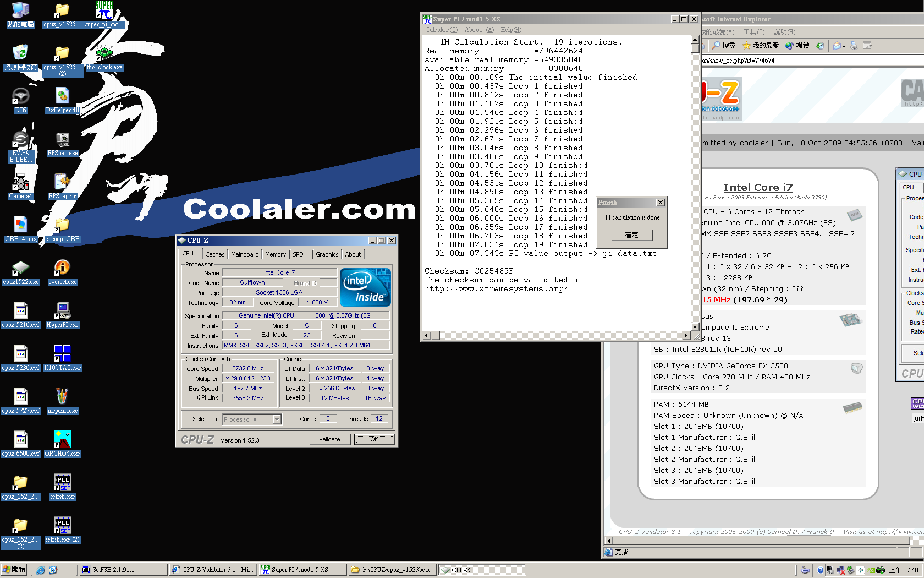Switch to Super PI / mod1.5 XS taskbar button
The image size is (924, 578).
[302, 570]
